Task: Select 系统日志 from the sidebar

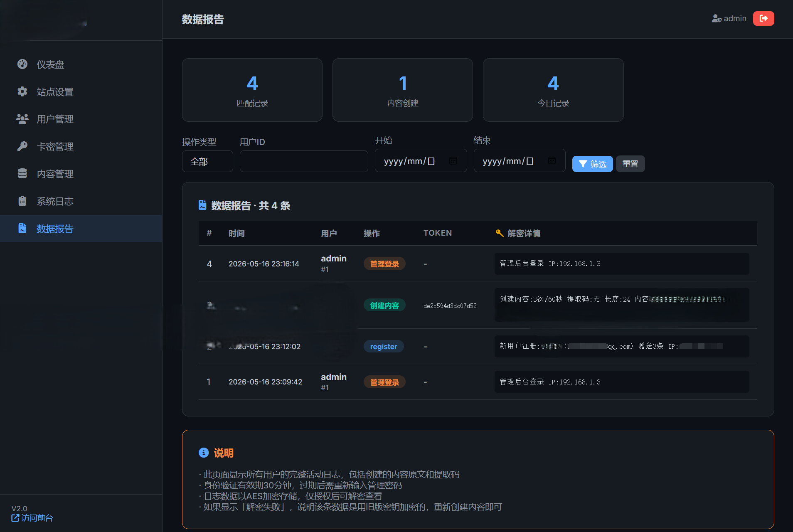Action: pos(81,202)
